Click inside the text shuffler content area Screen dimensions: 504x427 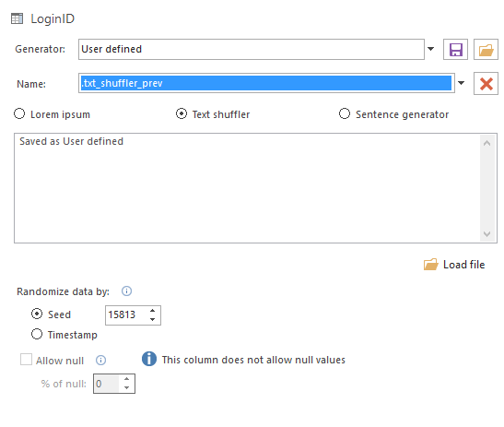coord(247,188)
